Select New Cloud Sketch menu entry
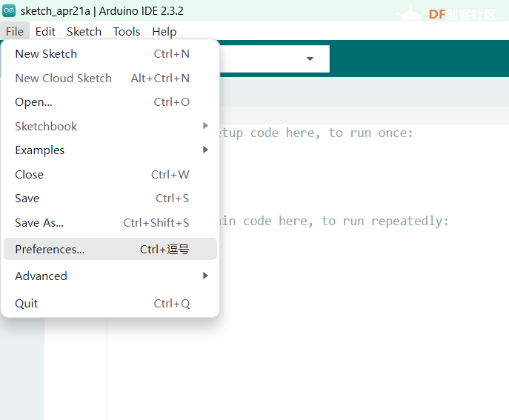This screenshot has height=420, width=509. pyautogui.click(x=110, y=79)
